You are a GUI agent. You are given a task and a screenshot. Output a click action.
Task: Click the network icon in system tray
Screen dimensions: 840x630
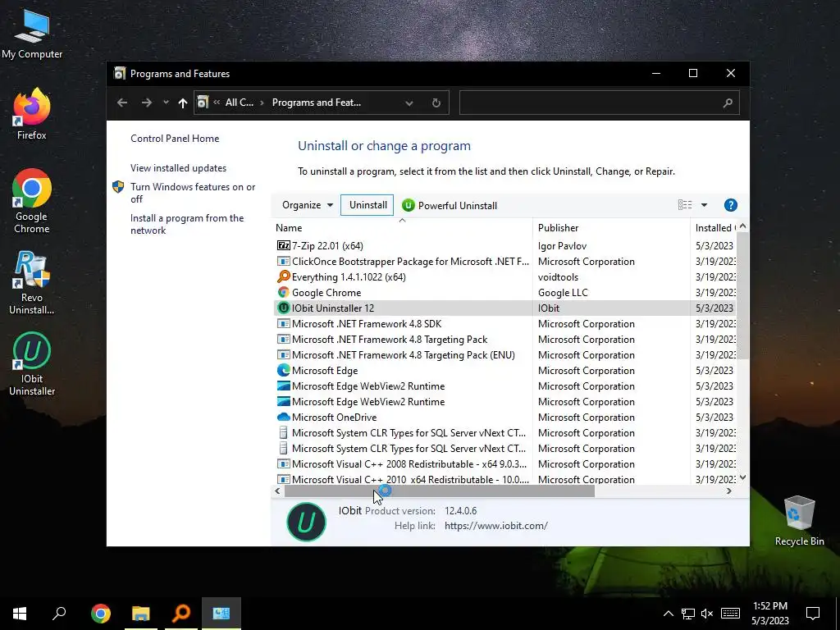pos(688,614)
